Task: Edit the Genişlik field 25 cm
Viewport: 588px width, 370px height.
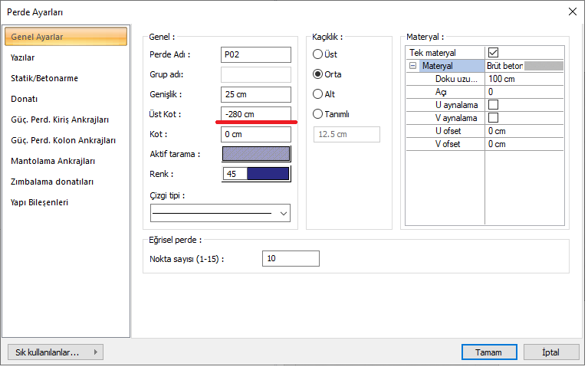Action: coord(256,94)
